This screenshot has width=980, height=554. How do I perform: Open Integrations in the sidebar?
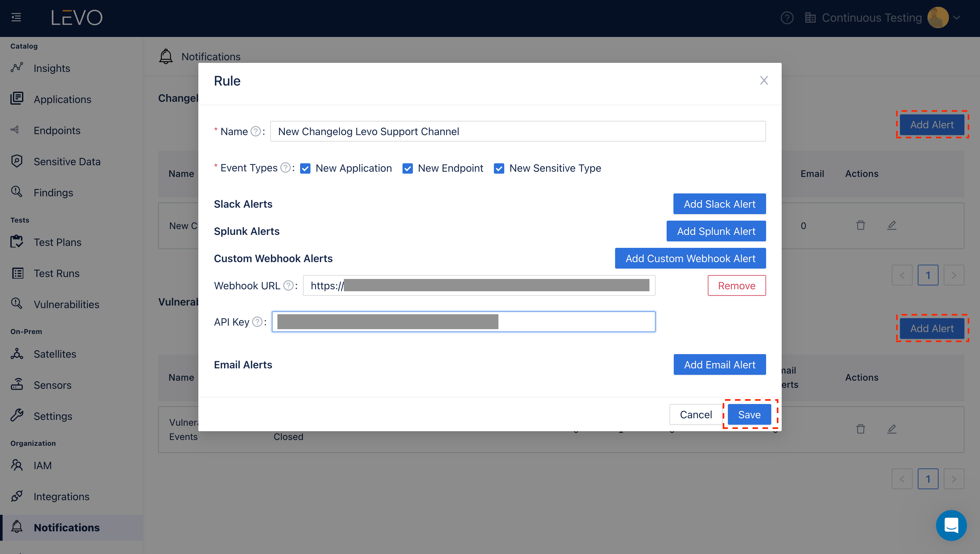coord(61,497)
